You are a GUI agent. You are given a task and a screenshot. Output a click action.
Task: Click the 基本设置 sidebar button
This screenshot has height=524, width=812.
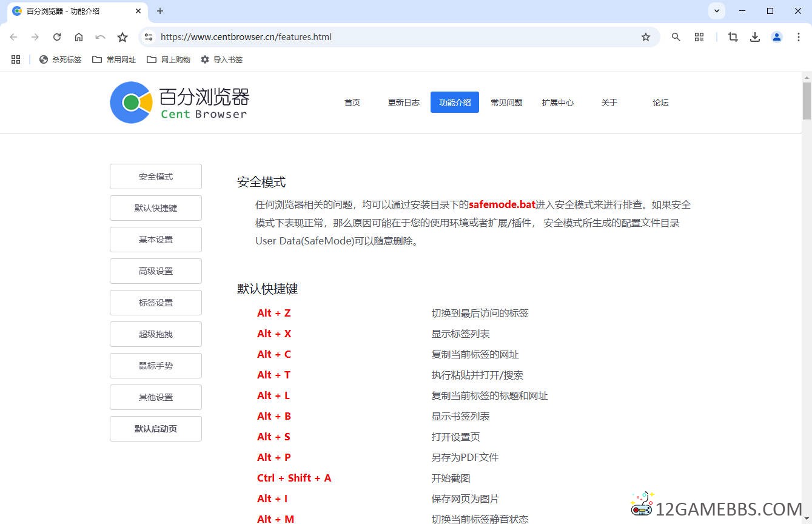[156, 240]
